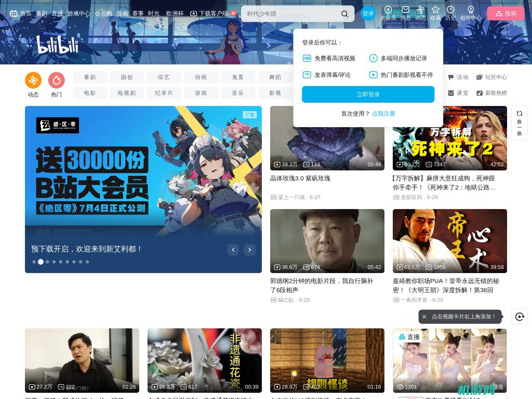Image resolution: width=532 pixels, height=399 pixels.
Task: Open the 直播 livestream thumbnail
Action: coord(450,360)
